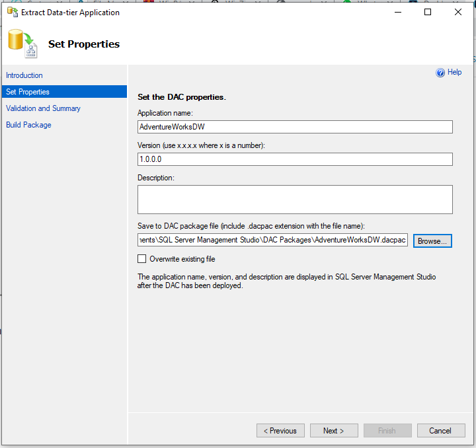Viewport: 476px width, 448px height.
Task: Click the 'Description:' label
Action: [156, 178]
